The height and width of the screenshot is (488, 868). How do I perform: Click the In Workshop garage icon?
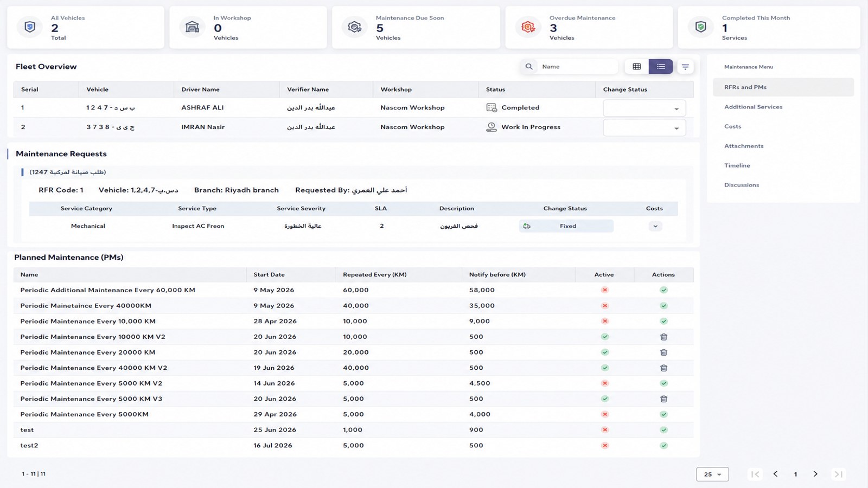(192, 27)
